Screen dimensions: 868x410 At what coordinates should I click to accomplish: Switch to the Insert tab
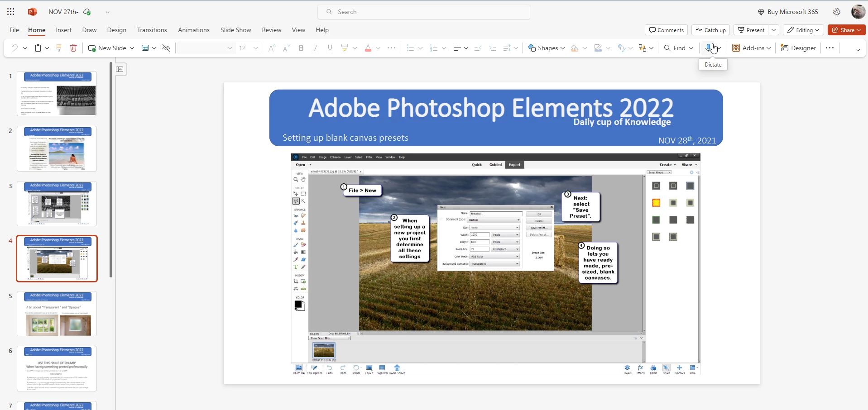click(x=64, y=30)
